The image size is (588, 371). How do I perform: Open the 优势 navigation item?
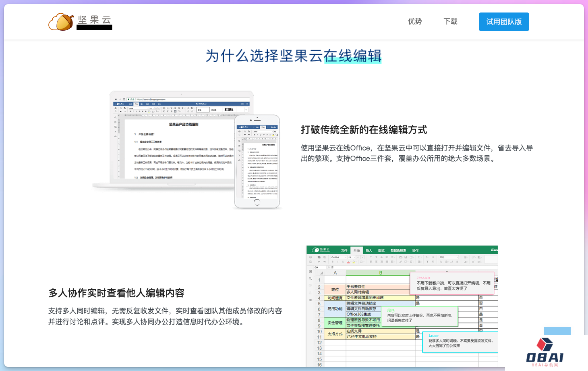point(415,22)
